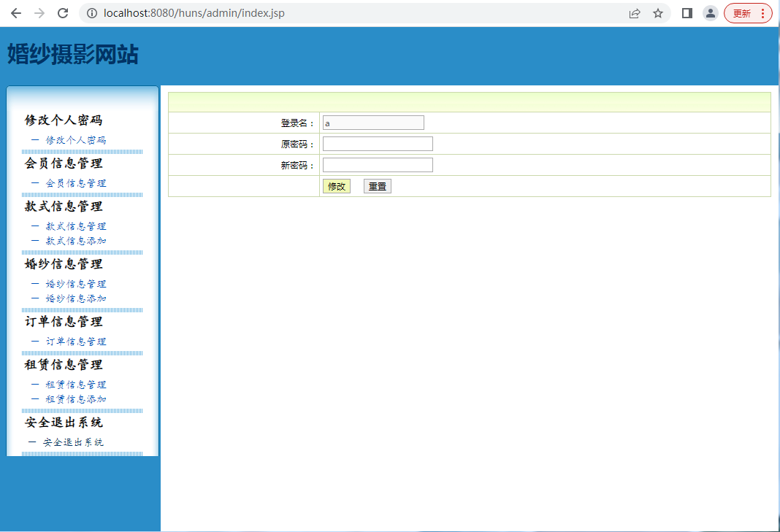Open 婚纱信息管理 sidebar link
Image resolution: width=780 pixels, height=532 pixels.
pos(76,284)
